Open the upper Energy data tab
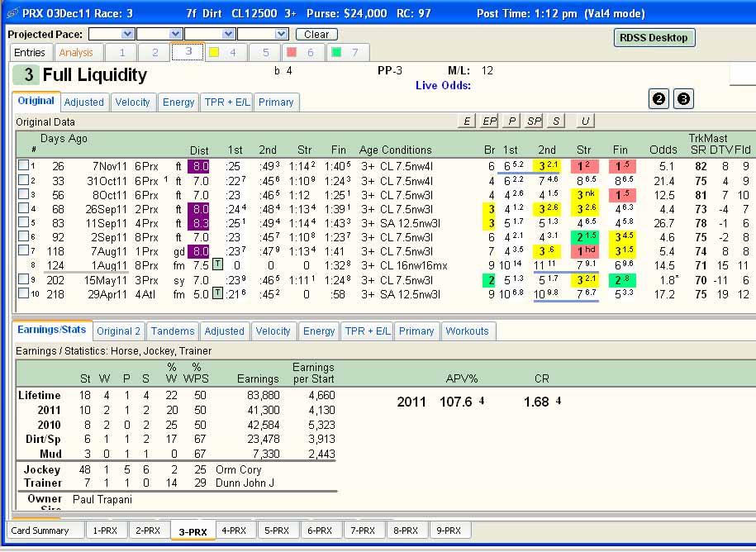The image size is (756, 552). click(178, 102)
